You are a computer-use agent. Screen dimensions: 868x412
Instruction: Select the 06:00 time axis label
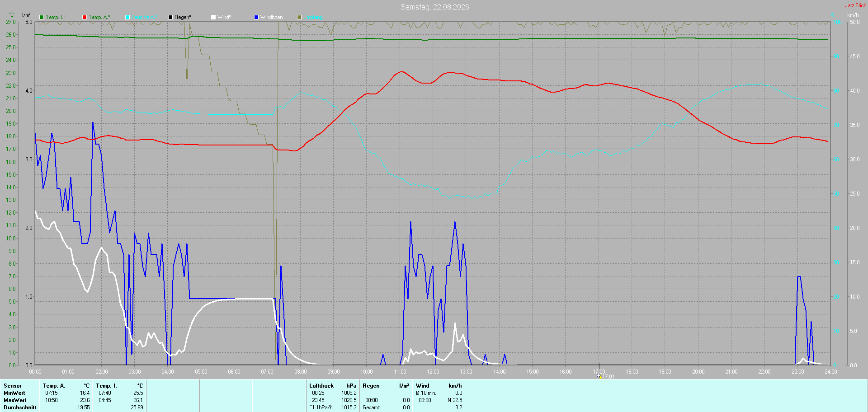[x=234, y=372]
